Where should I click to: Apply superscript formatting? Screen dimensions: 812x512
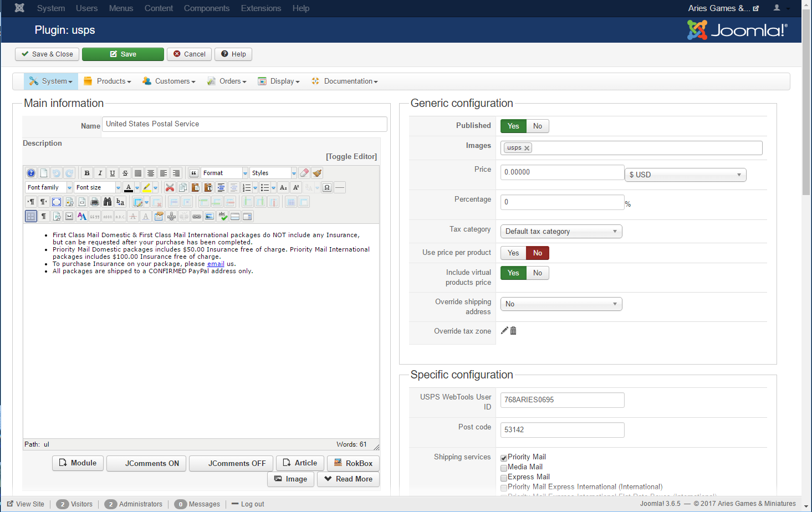296,187
